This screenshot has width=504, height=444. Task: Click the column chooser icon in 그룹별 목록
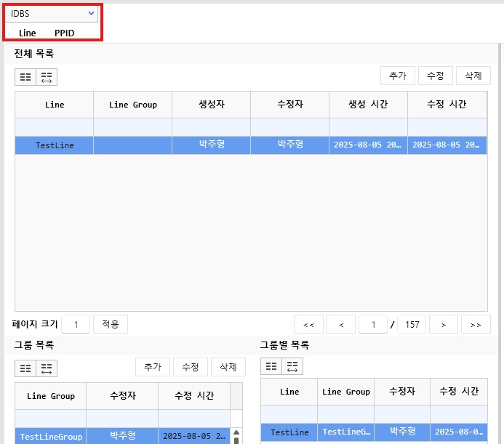click(x=271, y=366)
